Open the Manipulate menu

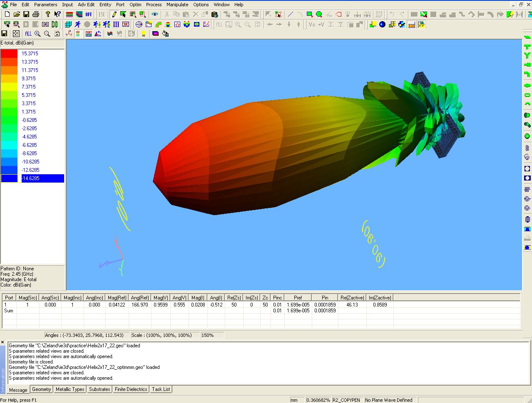coord(177,5)
